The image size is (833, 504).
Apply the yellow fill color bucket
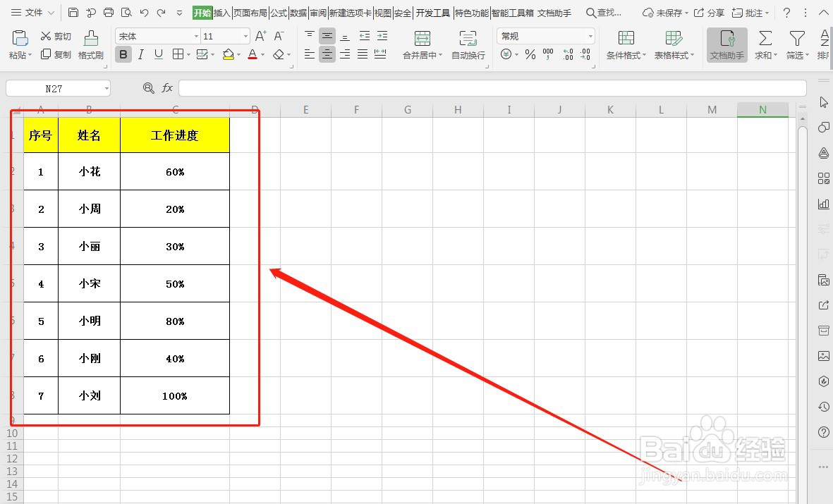point(228,54)
